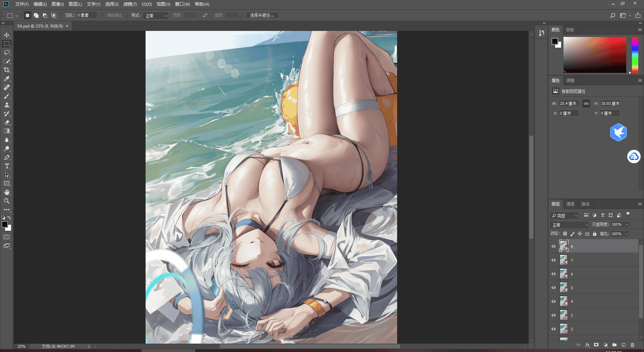Select the Eyedropper tool
This screenshot has height=352, width=644.
(7, 79)
